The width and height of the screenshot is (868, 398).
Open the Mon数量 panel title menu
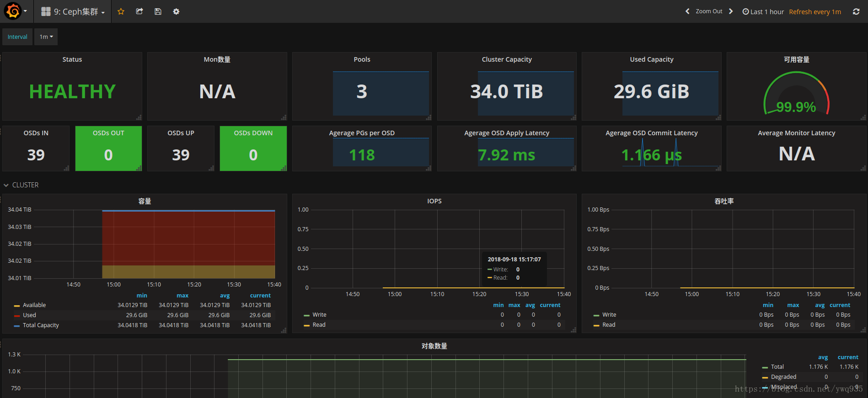[217, 59]
